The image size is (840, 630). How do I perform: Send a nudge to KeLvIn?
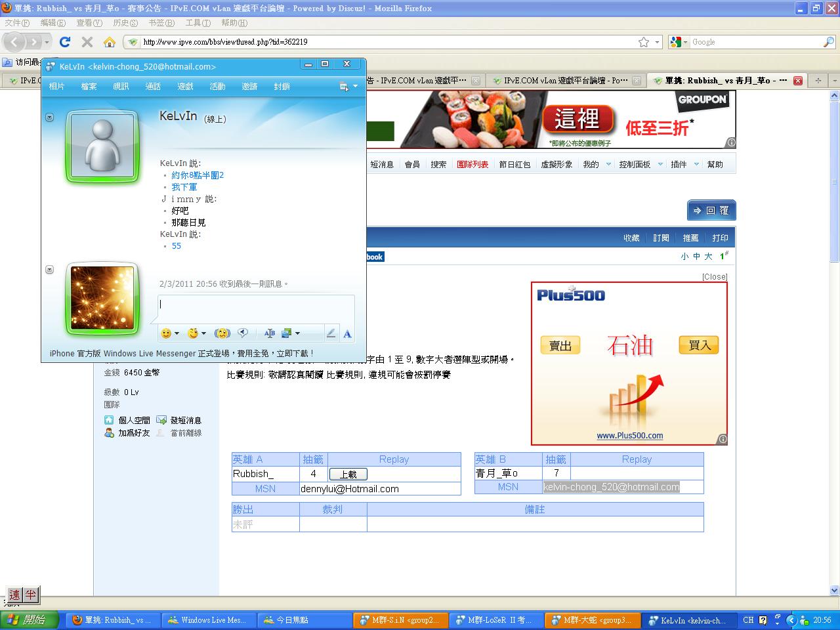point(222,333)
